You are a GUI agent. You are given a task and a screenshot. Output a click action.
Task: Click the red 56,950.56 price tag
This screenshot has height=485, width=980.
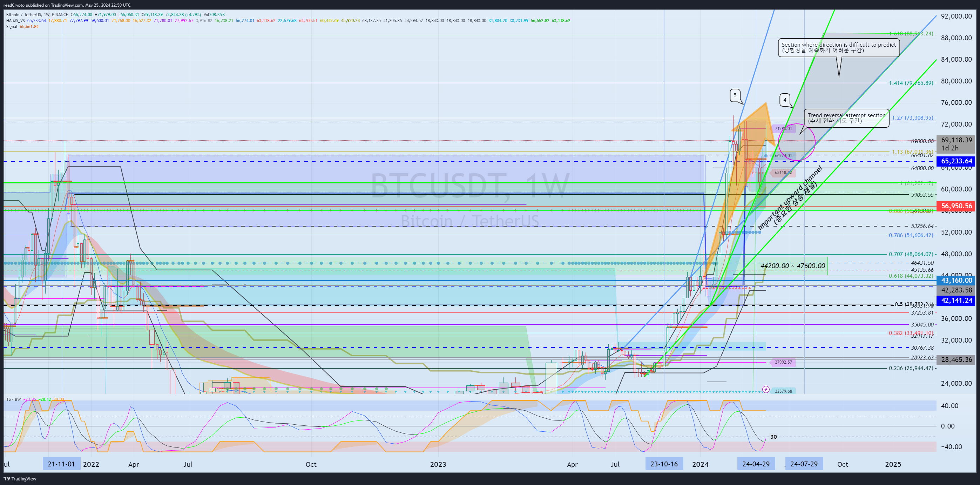pyautogui.click(x=956, y=206)
